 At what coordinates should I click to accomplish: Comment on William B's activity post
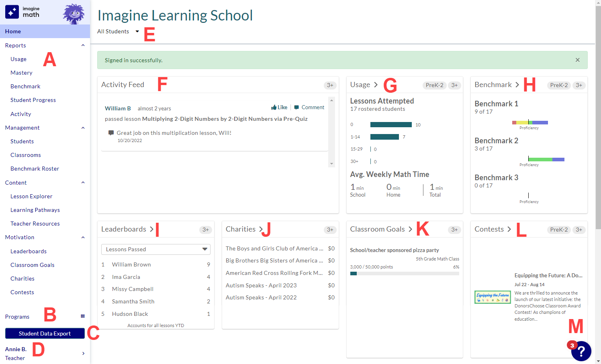tap(309, 107)
